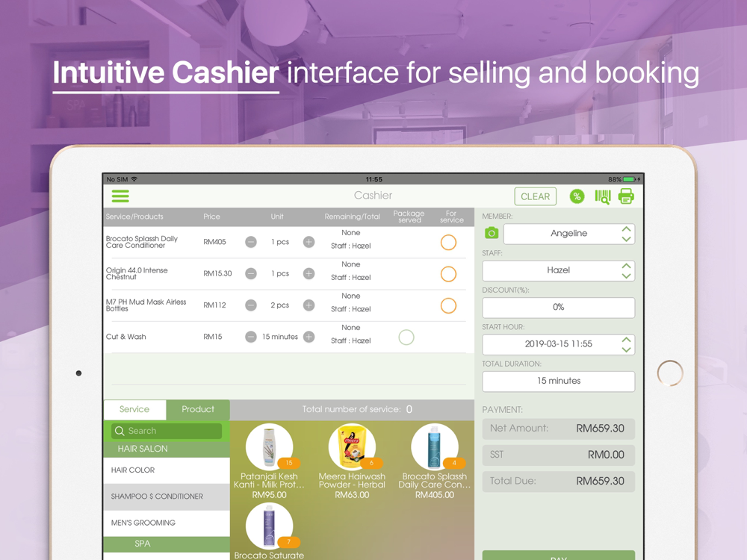The height and width of the screenshot is (560, 747).
Task: Toggle For service on Brocato Splassh Conditioner row
Action: pos(448,243)
